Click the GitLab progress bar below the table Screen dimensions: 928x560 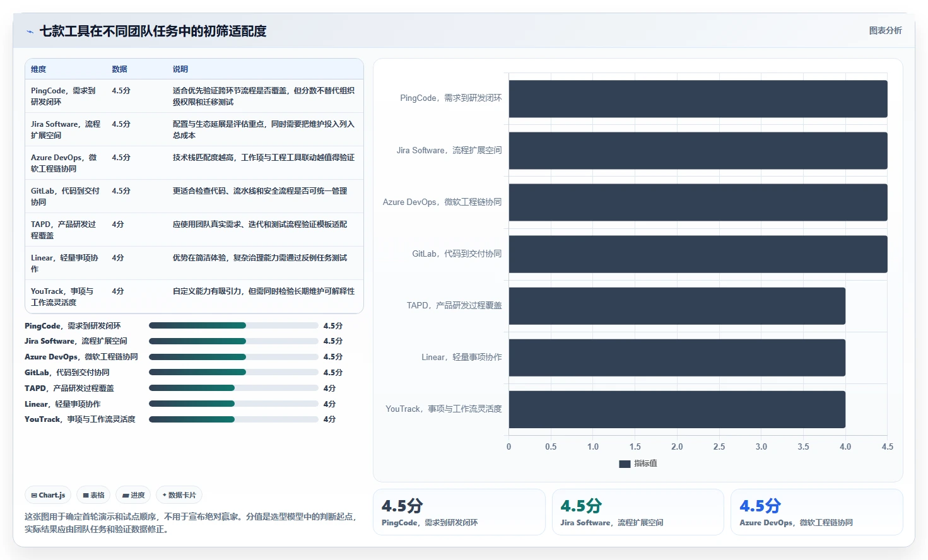[x=233, y=372]
